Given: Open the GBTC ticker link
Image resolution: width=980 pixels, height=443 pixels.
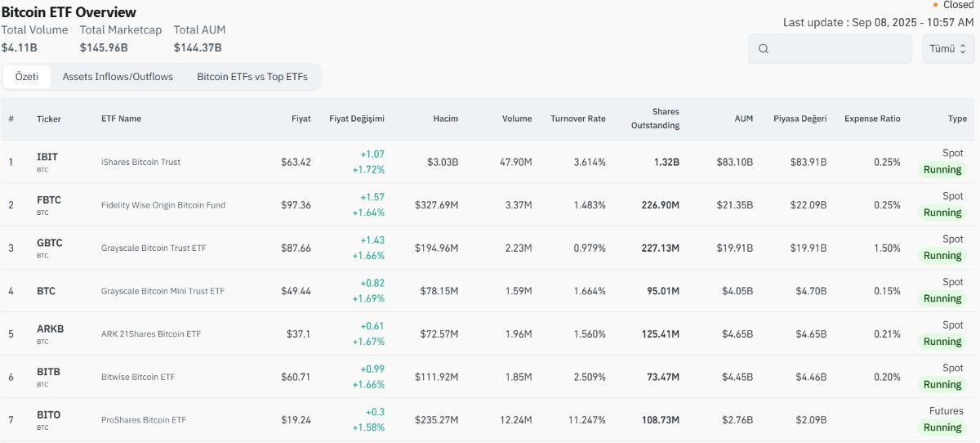Looking at the screenshot, I should [50, 243].
